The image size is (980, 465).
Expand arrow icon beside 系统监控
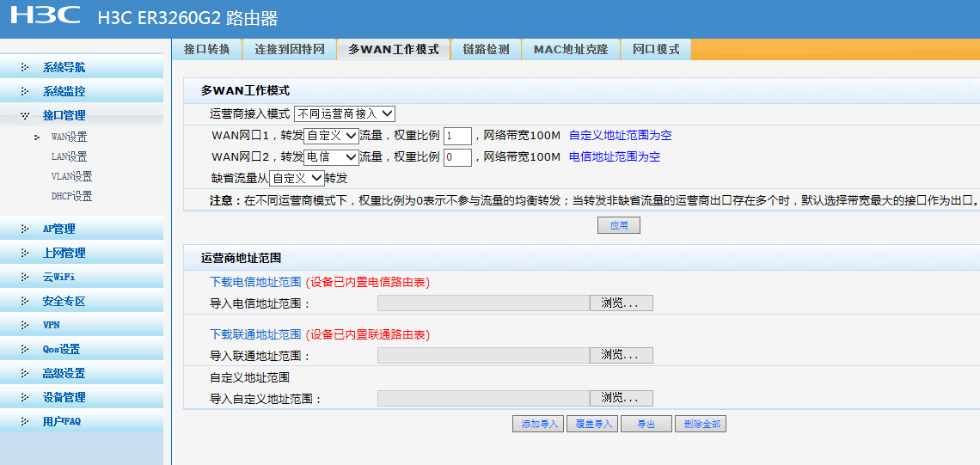tap(25, 91)
